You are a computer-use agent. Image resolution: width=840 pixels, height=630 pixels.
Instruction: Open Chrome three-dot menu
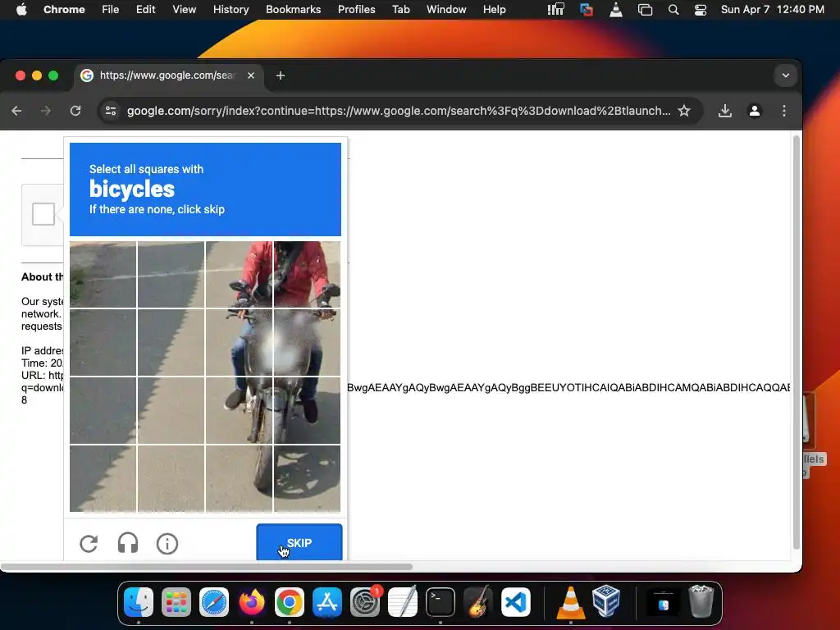tap(783, 111)
